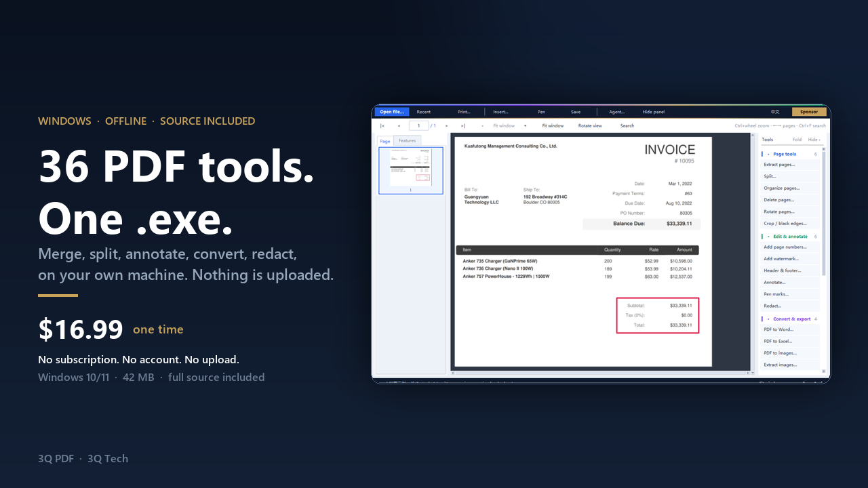Click Anker 736 Charger (Nano II 100W) row

tap(577, 268)
